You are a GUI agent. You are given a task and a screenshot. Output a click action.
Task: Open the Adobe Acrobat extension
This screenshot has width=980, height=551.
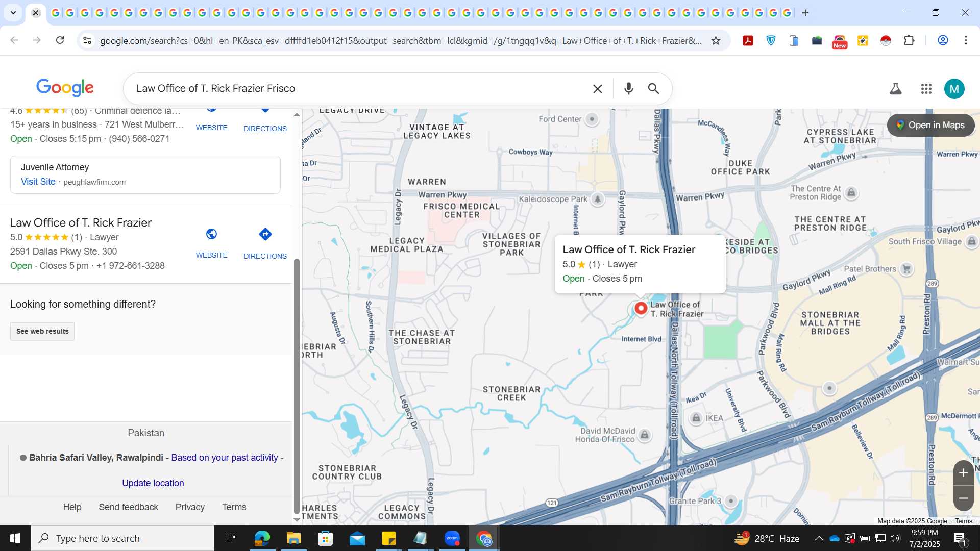coord(748,40)
